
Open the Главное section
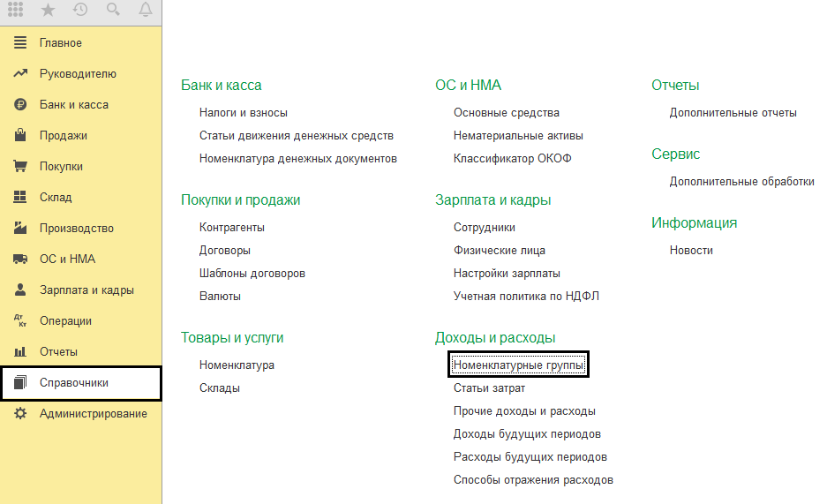pos(60,43)
